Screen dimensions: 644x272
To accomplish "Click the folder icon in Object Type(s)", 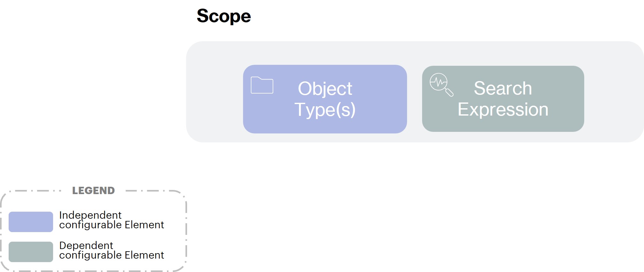I will pyautogui.click(x=262, y=85).
